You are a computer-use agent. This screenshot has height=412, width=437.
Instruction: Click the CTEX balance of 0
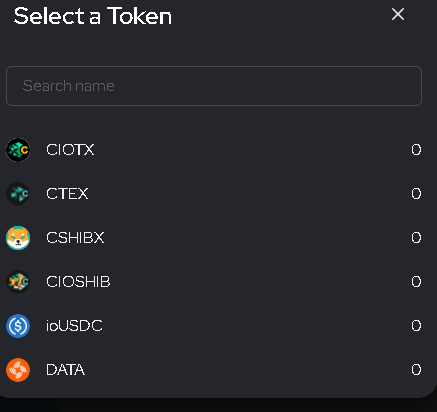[416, 194]
